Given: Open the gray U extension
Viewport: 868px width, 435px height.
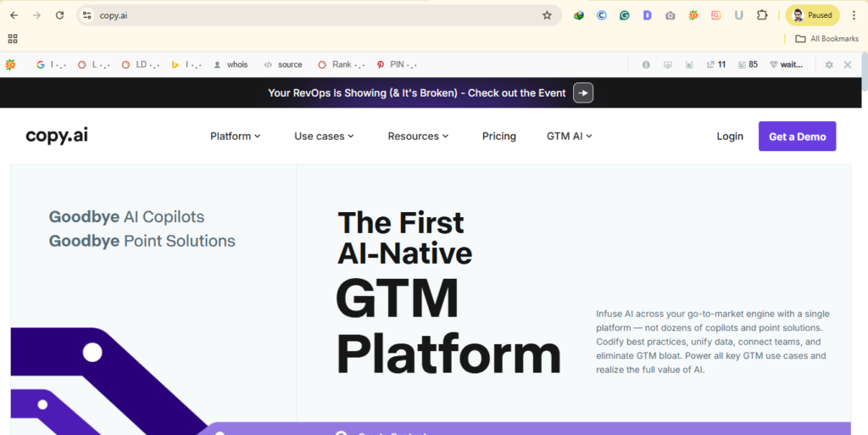Looking at the screenshot, I should pos(738,15).
